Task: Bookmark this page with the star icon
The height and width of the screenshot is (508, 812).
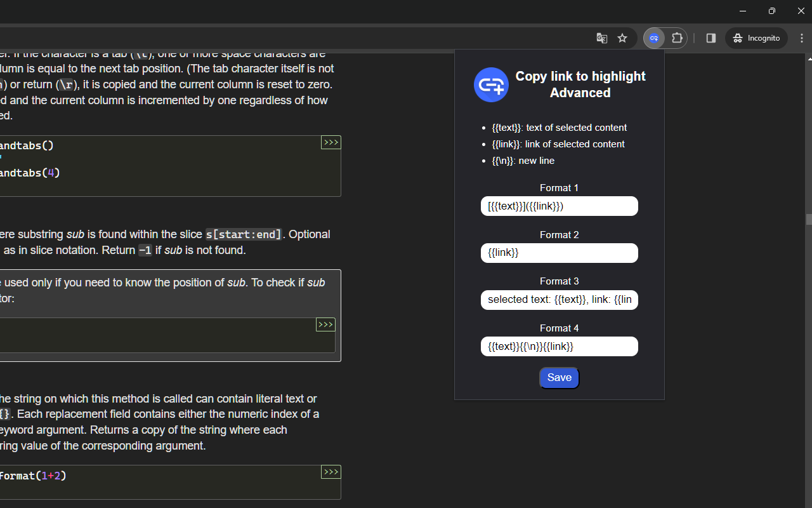Action: (622, 38)
